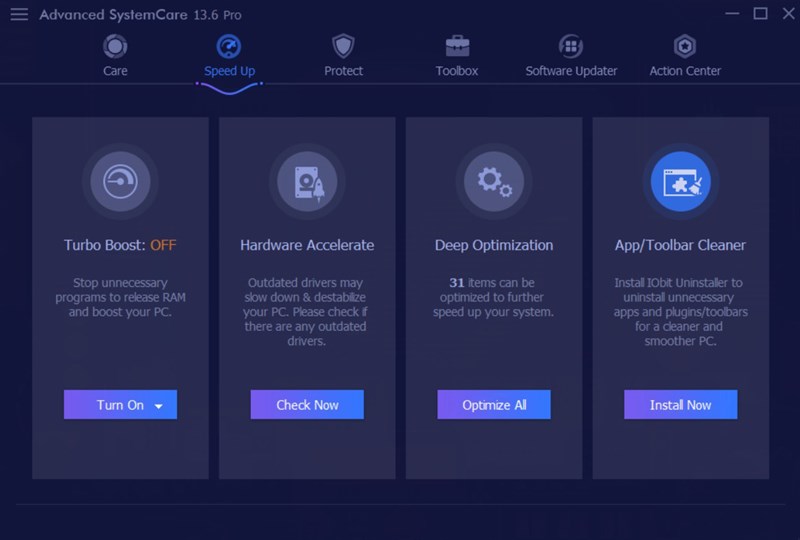
Task: Click the Action Center hexagon icon
Action: point(685,46)
